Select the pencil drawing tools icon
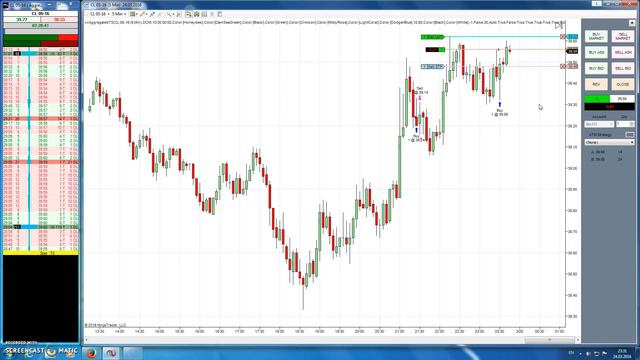Viewport: 640px width, 360px height. pyautogui.click(x=143, y=14)
